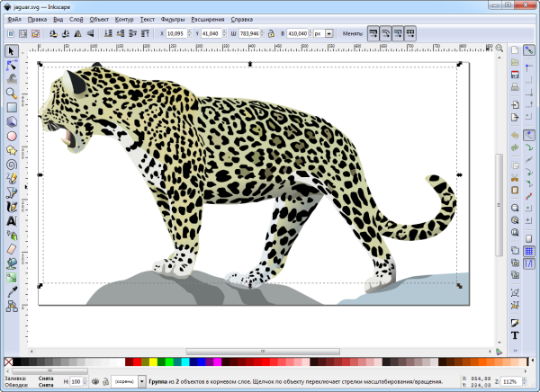This screenshot has height=392, width=540.
Task: Toggle the width-height lock icon
Action: click(x=270, y=33)
